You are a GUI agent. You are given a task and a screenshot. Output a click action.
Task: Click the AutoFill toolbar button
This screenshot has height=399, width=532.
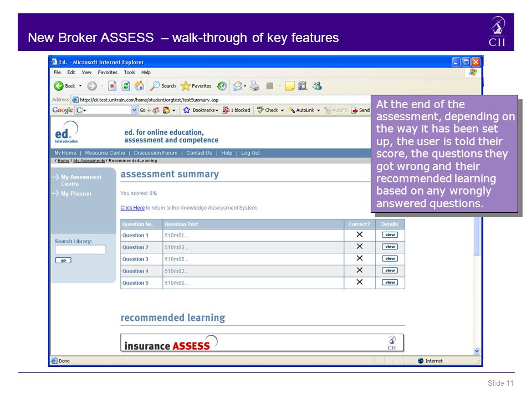point(336,110)
